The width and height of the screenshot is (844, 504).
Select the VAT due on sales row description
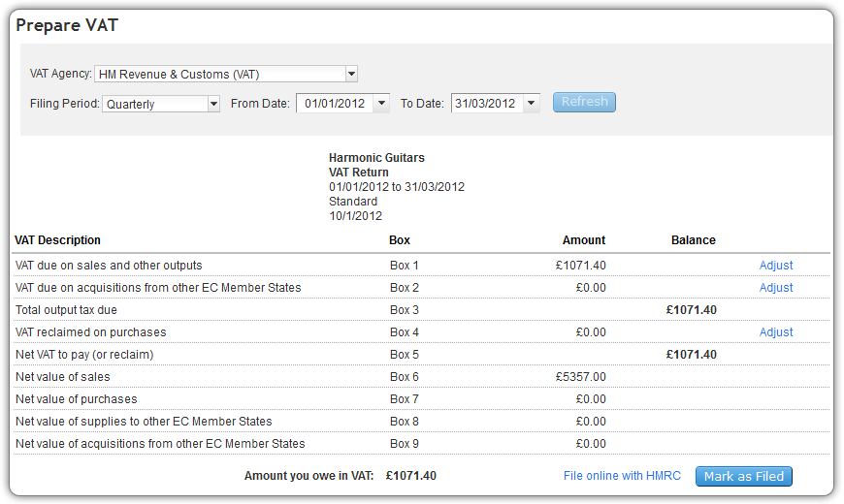pos(109,266)
